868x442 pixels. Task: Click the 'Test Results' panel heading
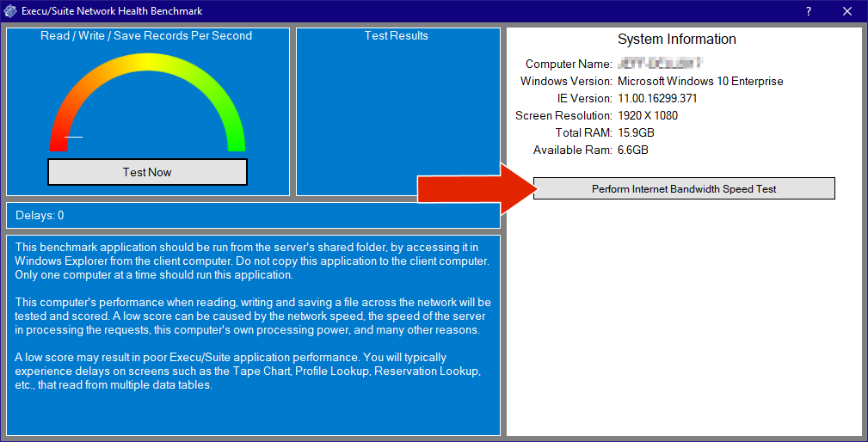(397, 36)
